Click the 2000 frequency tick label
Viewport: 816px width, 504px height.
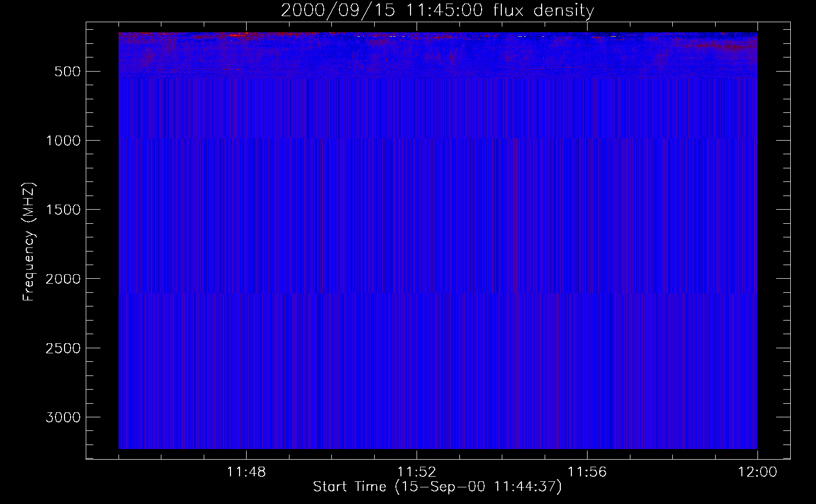[x=63, y=279]
